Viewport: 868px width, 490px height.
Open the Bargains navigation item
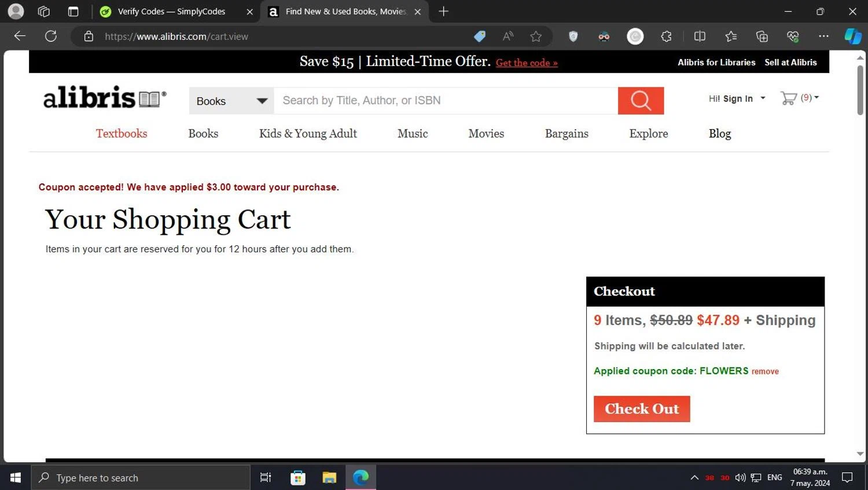pyautogui.click(x=567, y=134)
